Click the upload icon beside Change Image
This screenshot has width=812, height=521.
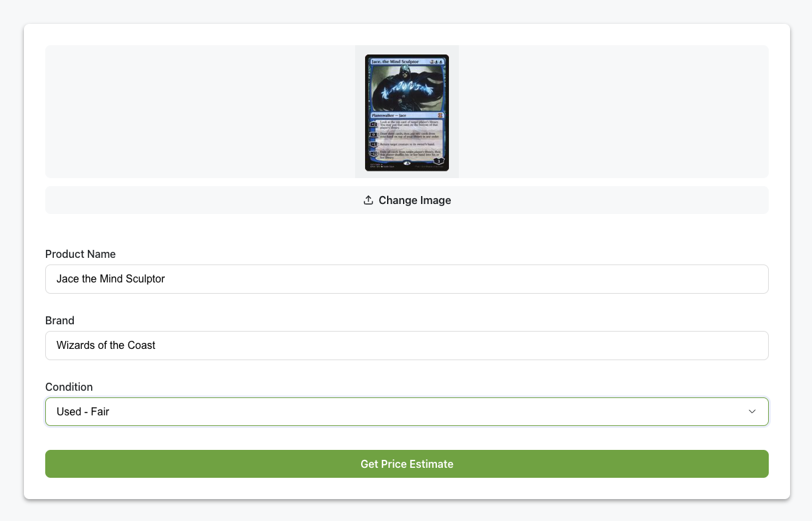(368, 200)
